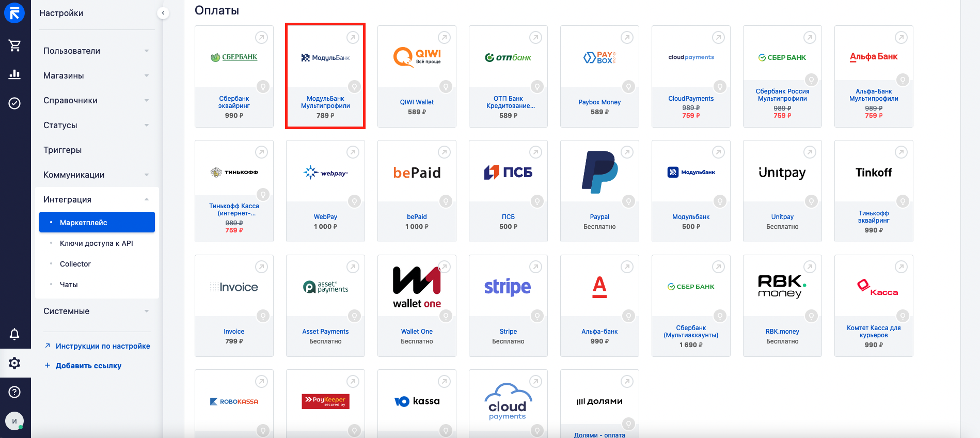Click the PayKeeper logo thumbnail

tap(325, 401)
